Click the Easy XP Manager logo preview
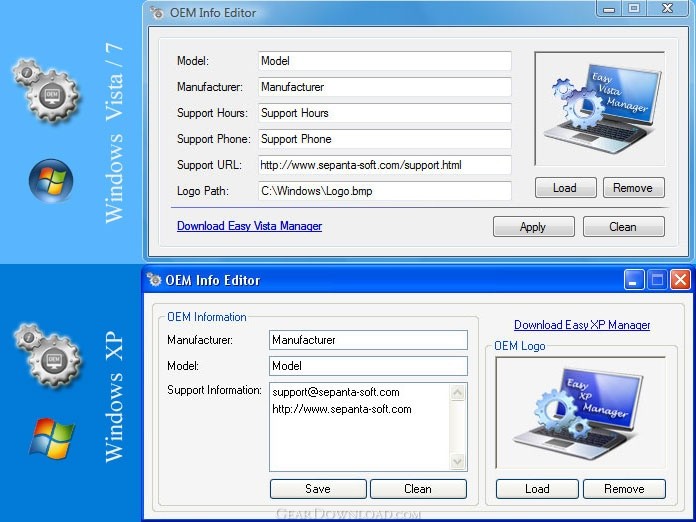The width and height of the screenshot is (696, 522). (580, 413)
